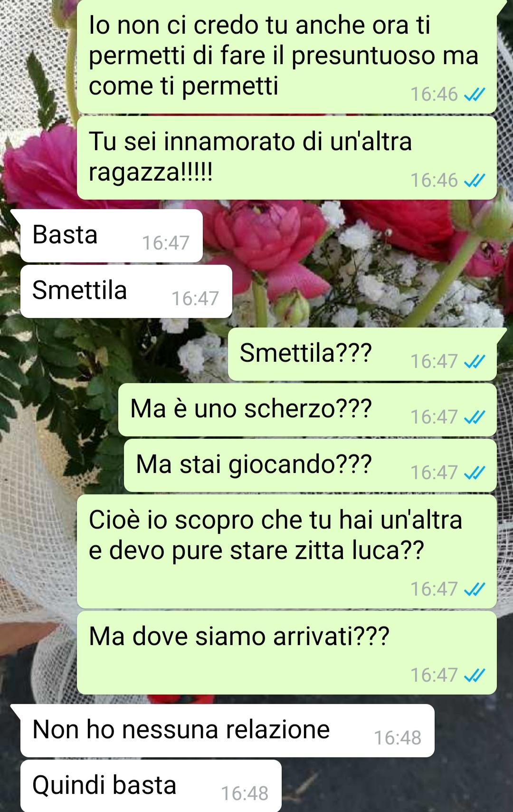This screenshot has width=513, height=812.
Task: Tap the blue double check on 'Smettila???' message
Action: click(x=474, y=361)
